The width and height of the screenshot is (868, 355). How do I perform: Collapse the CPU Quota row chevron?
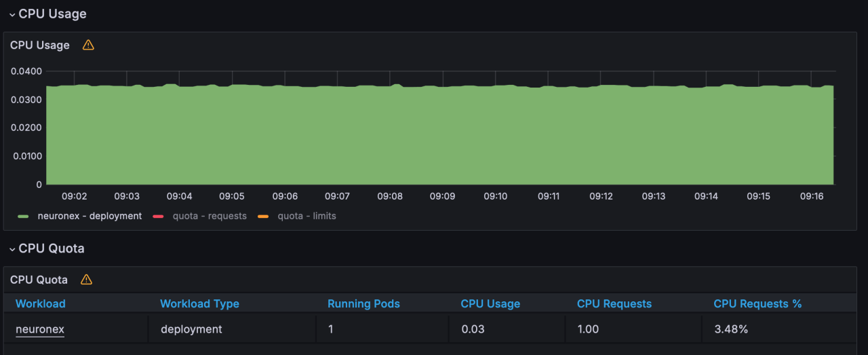tap(12, 249)
